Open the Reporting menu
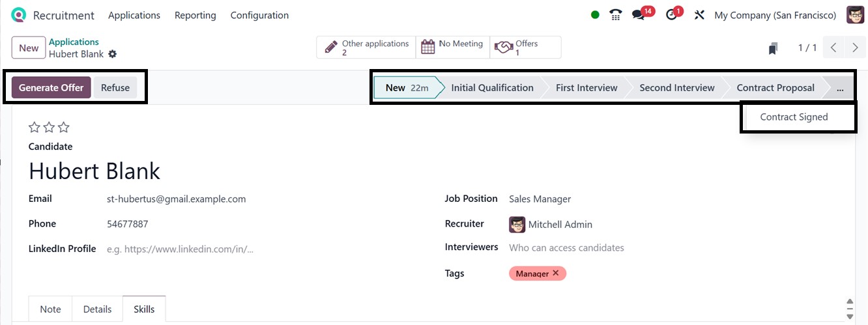The image size is (868, 325). coord(195,15)
